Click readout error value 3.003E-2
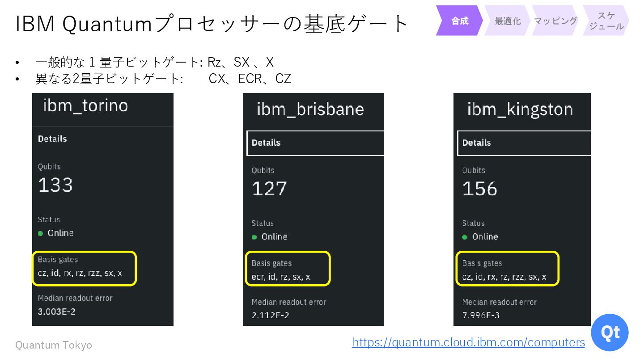The height and width of the screenshot is (362, 644). (x=57, y=311)
